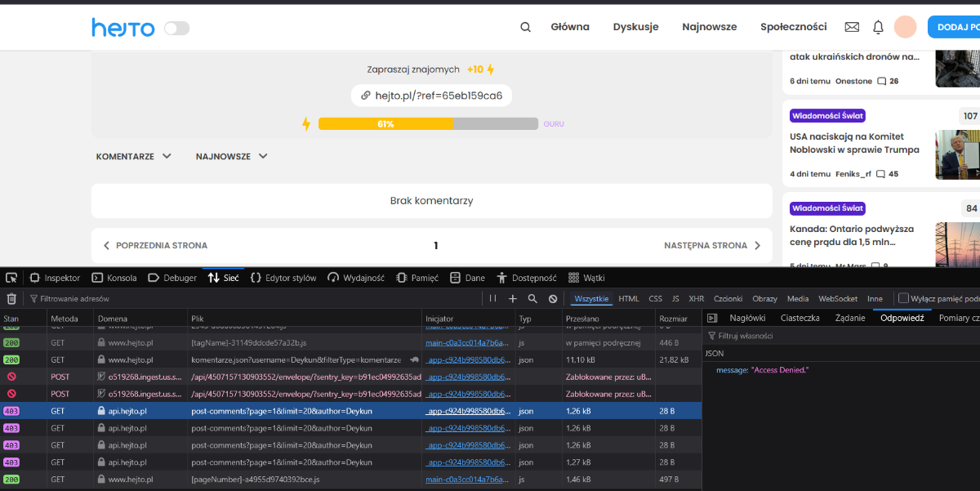The width and height of the screenshot is (980, 491).
Task: Open search in the network panel
Action: (532, 299)
